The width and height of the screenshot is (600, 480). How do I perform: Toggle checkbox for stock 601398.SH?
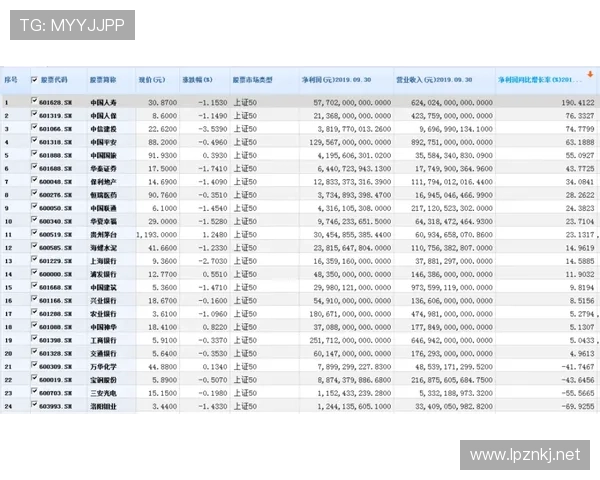tap(35, 339)
